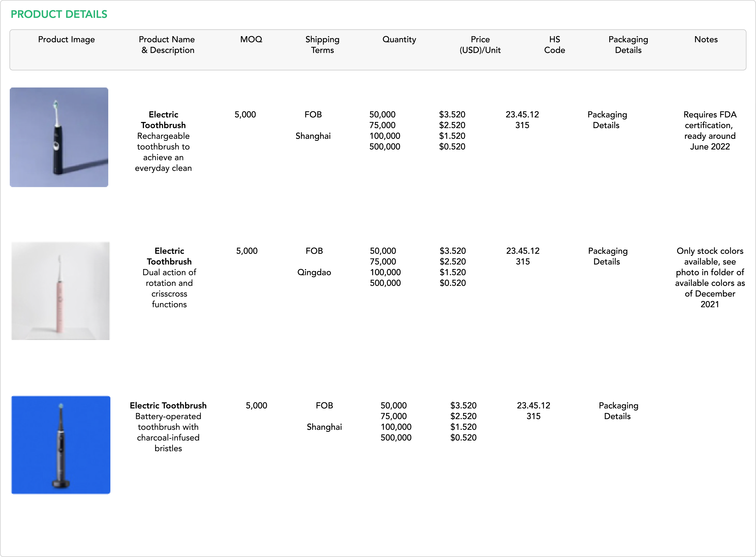The image size is (756, 557).
Task: Click MOQ 5,000 in the Rechargeable row
Action: [x=245, y=115]
